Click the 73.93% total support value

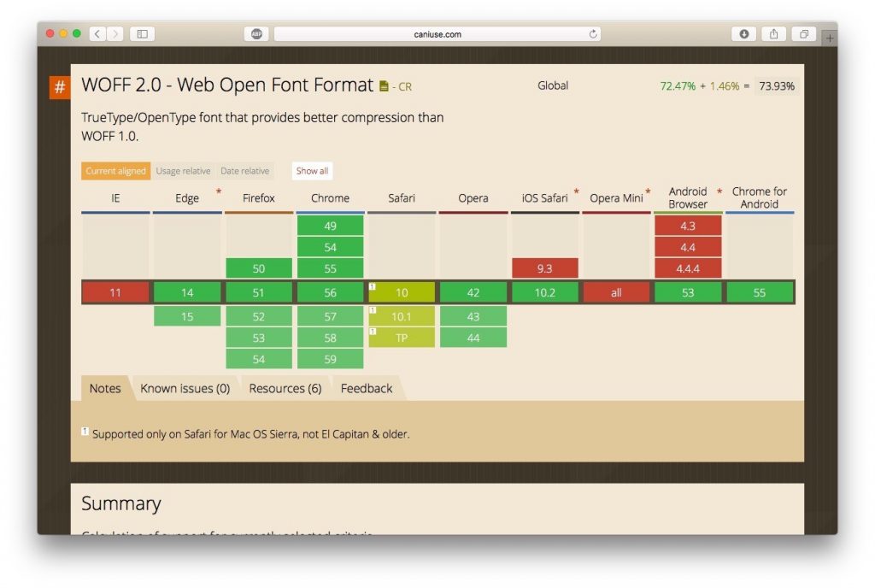click(777, 86)
